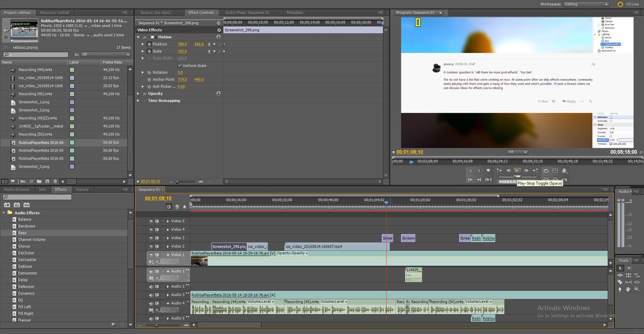This screenshot has height=334, width=644.
Task: Expand the Video 5 track
Action: [x=167, y=221]
